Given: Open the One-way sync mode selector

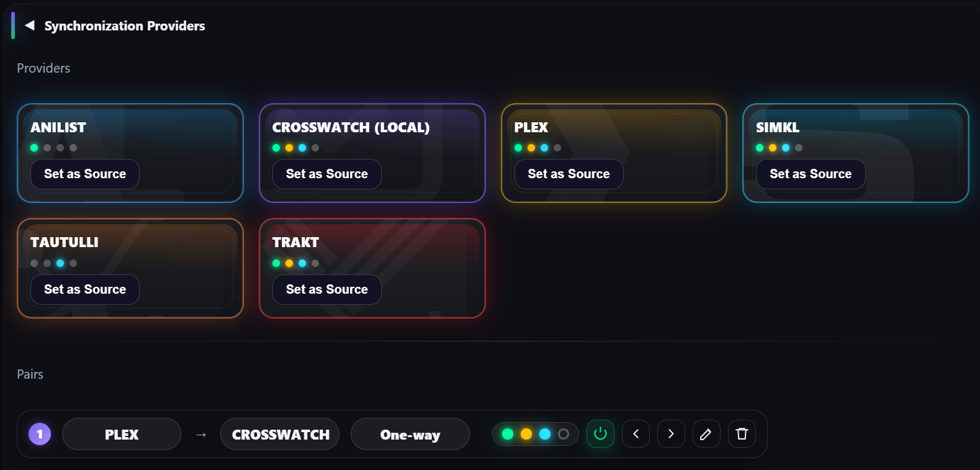Looking at the screenshot, I should (x=410, y=434).
